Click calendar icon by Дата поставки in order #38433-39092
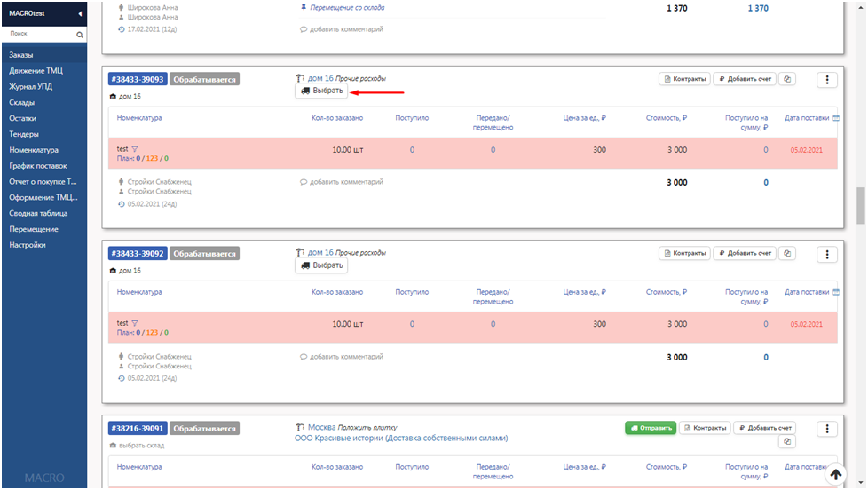868x490 pixels. pos(838,291)
